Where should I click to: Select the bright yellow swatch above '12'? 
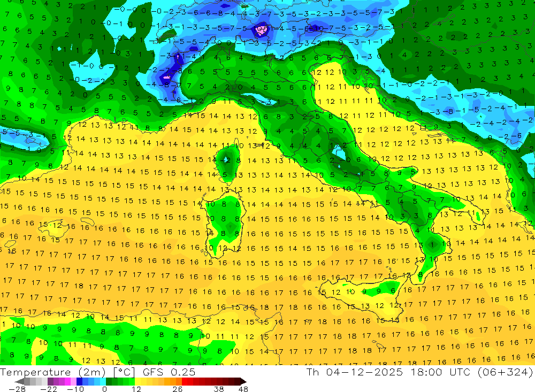137,381
